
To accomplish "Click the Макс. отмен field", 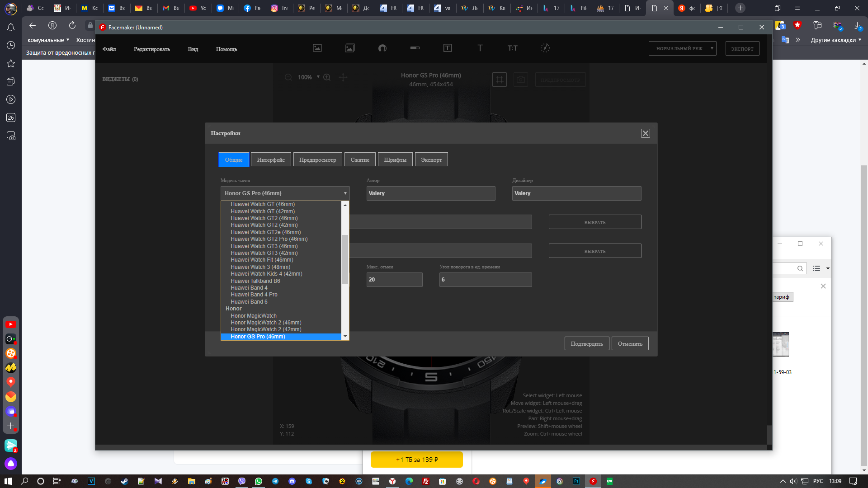I will pyautogui.click(x=394, y=280).
